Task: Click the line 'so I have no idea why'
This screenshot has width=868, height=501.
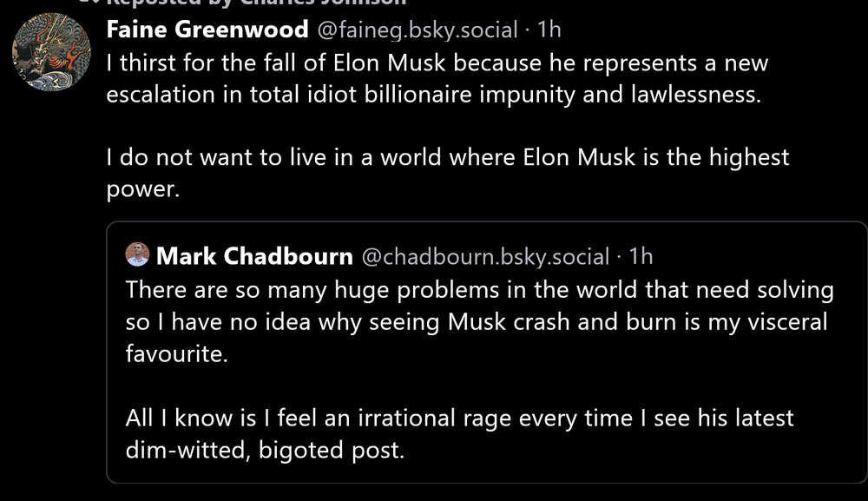Action: 476,321
